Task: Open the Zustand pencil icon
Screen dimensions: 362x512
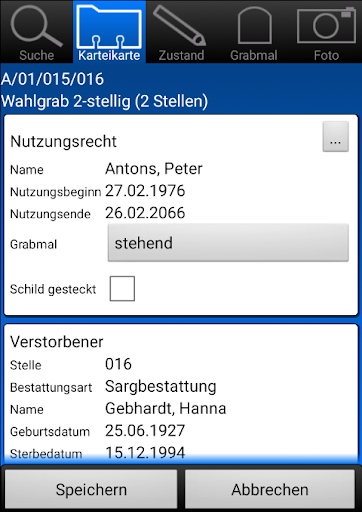Action: (x=179, y=26)
